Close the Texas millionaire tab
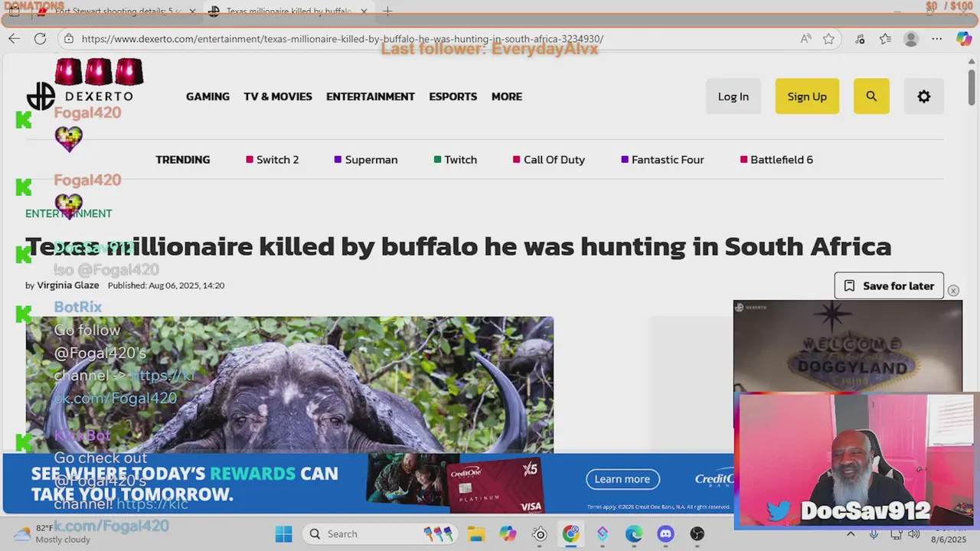 tap(364, 11)
